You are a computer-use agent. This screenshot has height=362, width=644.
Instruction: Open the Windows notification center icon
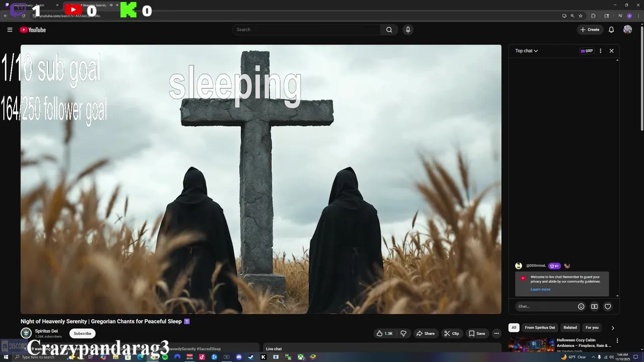(x=635, y=357)
